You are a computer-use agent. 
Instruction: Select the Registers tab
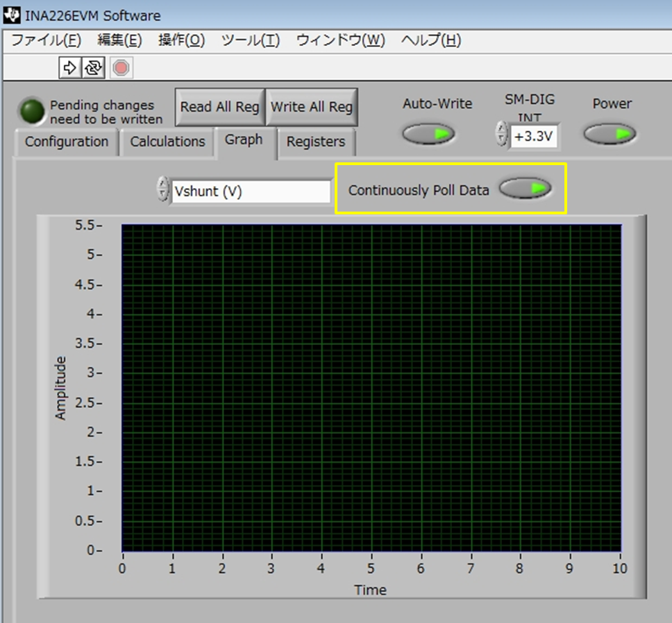click(316, 143)
